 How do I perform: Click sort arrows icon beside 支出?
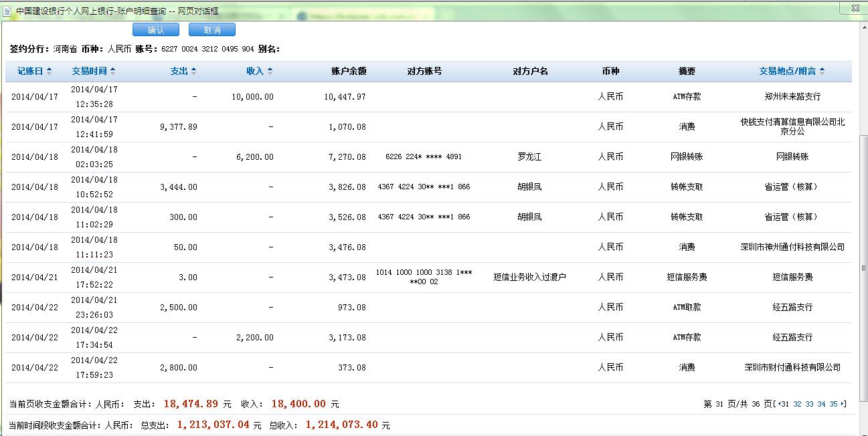click(x=193, y=72)
